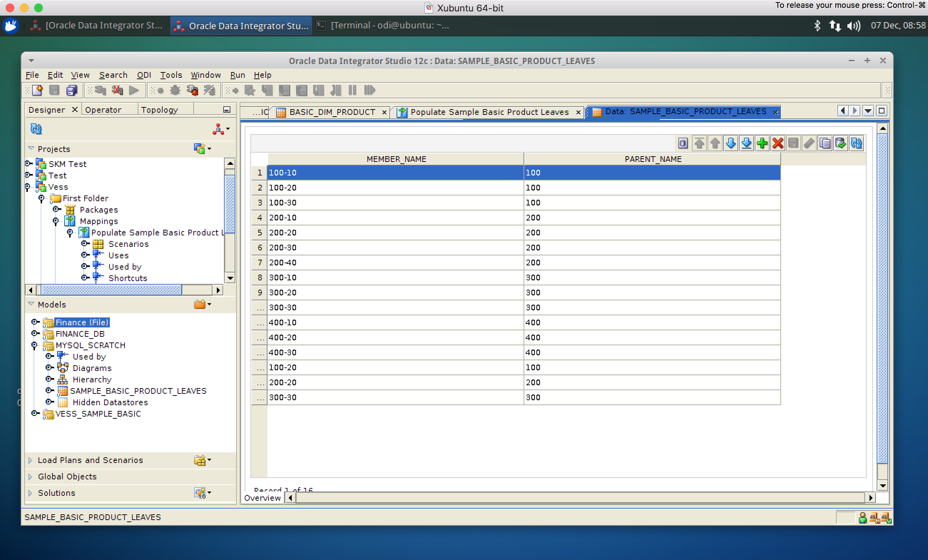This screenshot has height=560, width=928.
Task: Collapse the MYSQL_SCRATCH model node
Action: pos(35,345)
